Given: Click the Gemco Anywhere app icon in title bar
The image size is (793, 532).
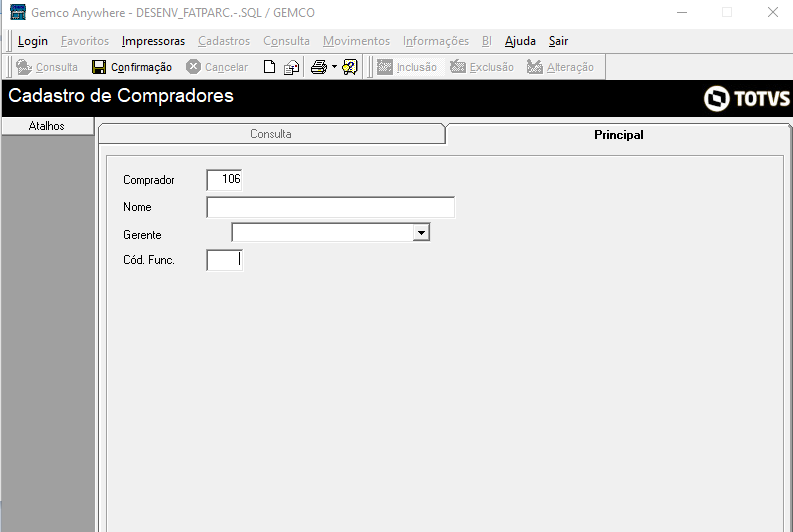Looking at the screenshot, I should coord(18,12).
